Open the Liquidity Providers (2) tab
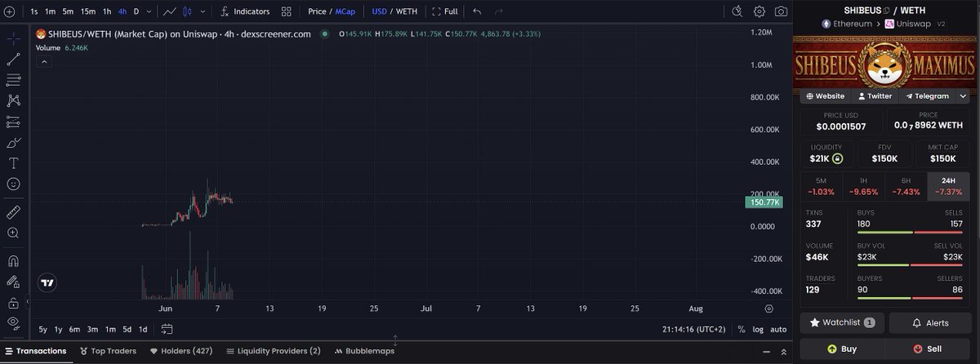The height and width of the screenshot is (364, 980). coord(274,351)
